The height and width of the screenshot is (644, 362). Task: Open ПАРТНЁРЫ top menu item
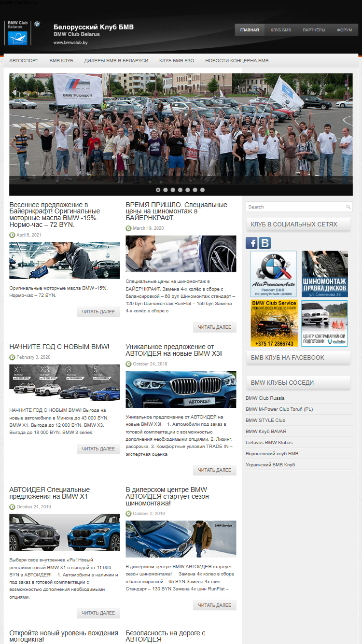point(314,30)
